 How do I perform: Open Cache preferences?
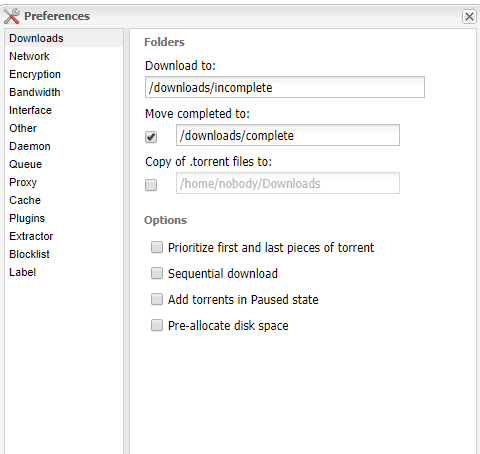[x=64, y=200]
